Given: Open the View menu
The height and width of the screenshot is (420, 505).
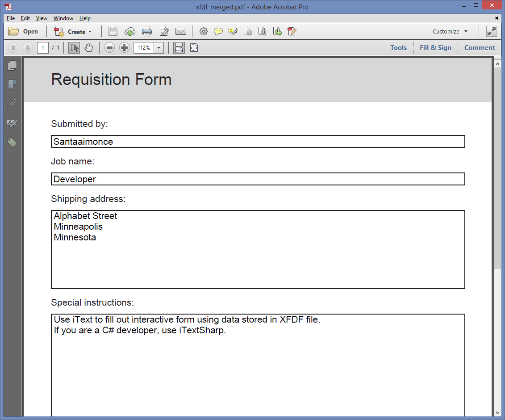Looking at the screenshot, I should coord(42,18).
